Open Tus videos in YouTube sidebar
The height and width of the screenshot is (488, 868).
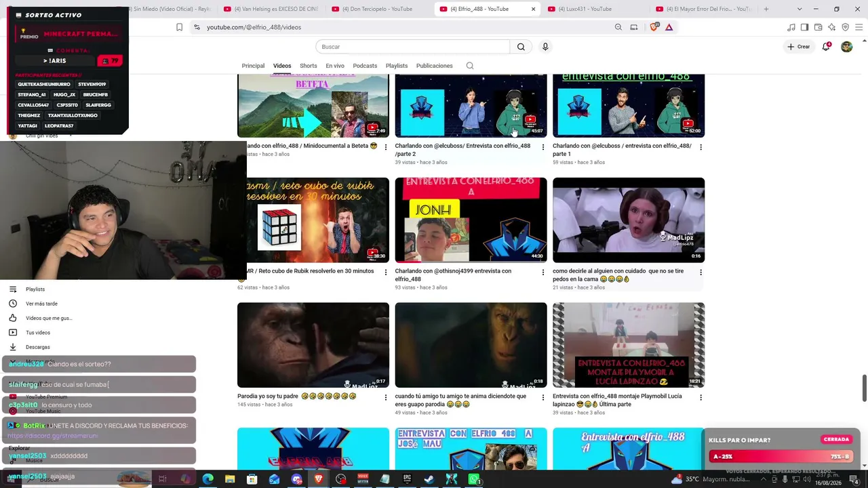(38, 333)
